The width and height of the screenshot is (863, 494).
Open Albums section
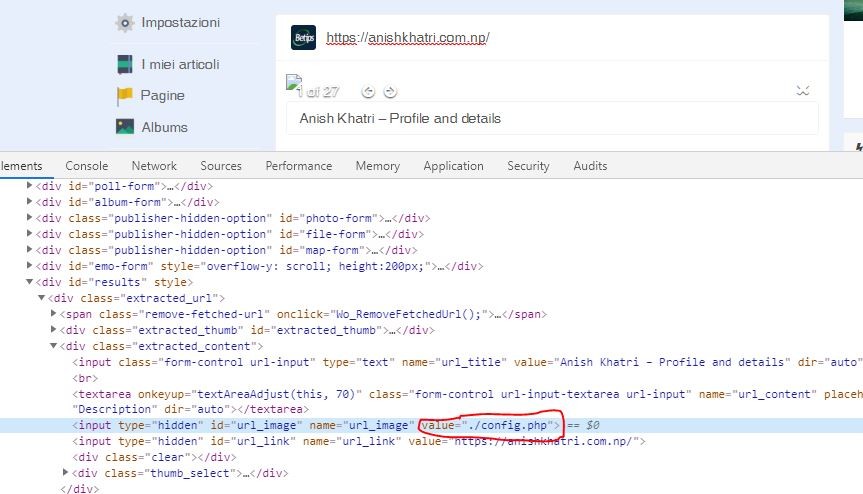point(165,127)
